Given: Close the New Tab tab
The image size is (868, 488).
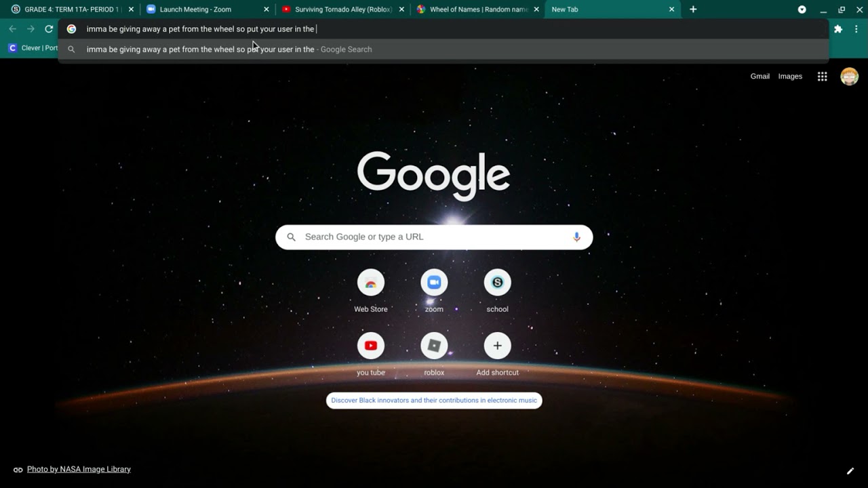Looking at the screenshot, I should (x=671, y=9).
